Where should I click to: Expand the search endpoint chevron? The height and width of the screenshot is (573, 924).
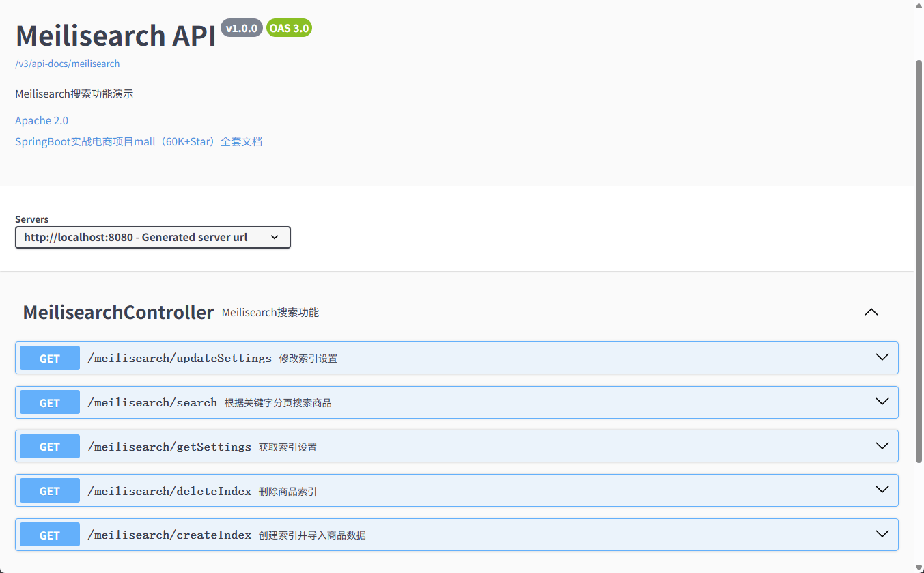(x=882, y=402)
